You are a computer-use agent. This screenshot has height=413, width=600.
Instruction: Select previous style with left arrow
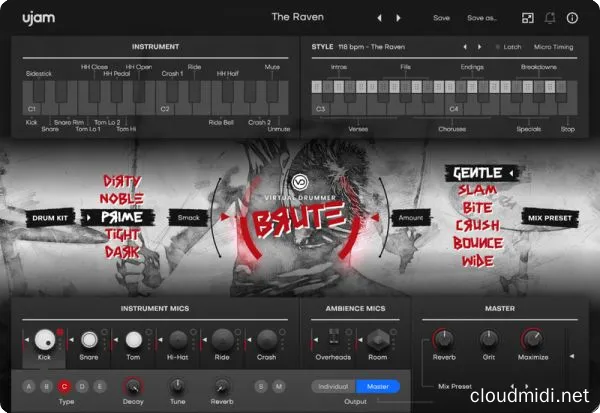coord(465,47)
